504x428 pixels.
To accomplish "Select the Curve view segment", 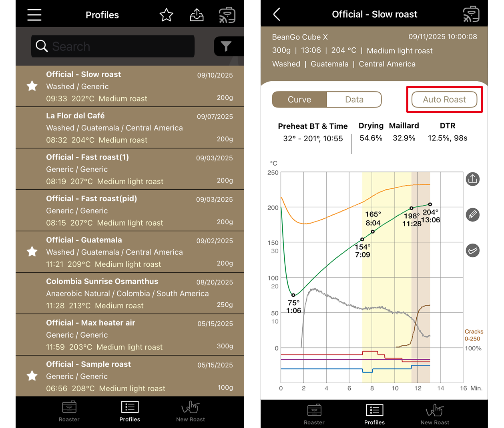I will click(x=299, y=100).
